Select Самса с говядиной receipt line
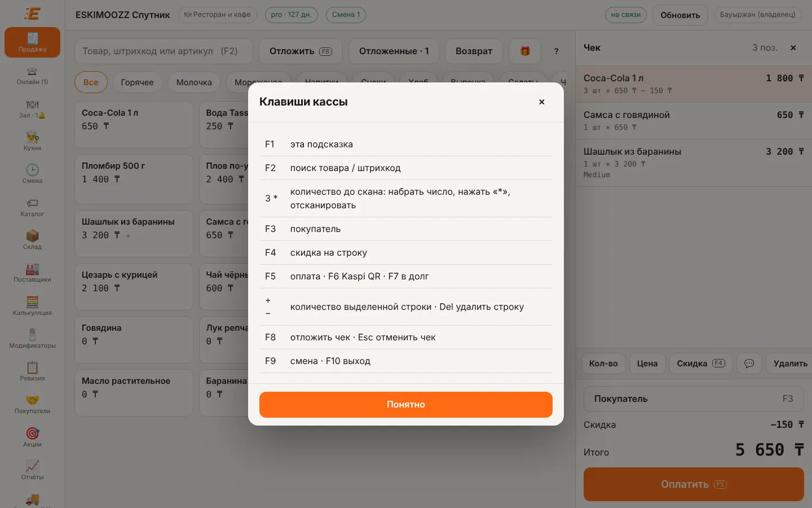This screenshot has width=812, height=508. [x=694, y=121]
